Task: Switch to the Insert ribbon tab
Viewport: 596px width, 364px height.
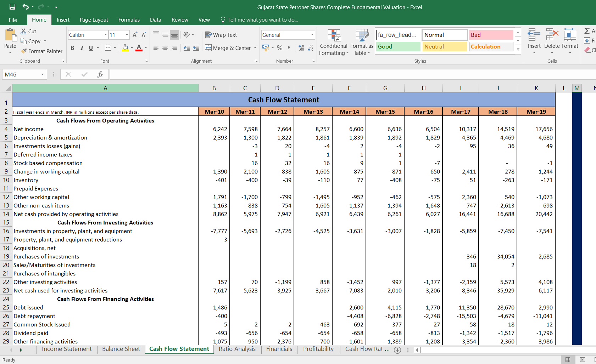Action: 63,20
